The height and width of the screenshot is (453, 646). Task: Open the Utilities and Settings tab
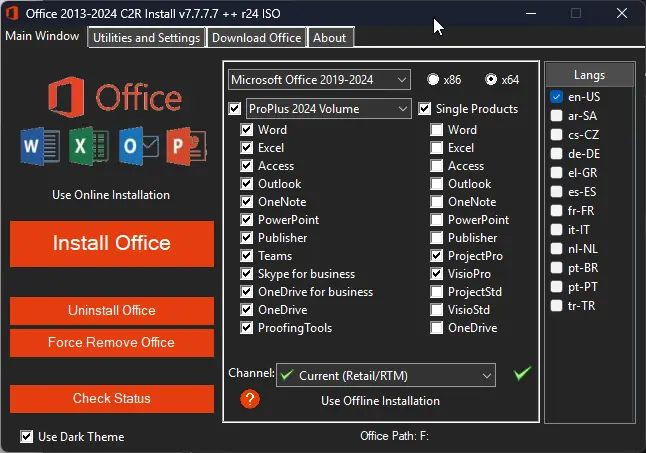[146, 37]
